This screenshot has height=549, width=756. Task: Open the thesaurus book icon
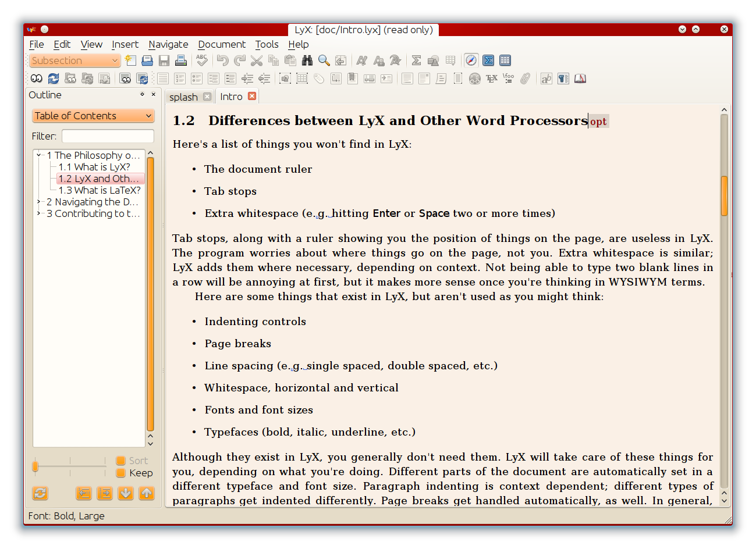coord(580,79)
